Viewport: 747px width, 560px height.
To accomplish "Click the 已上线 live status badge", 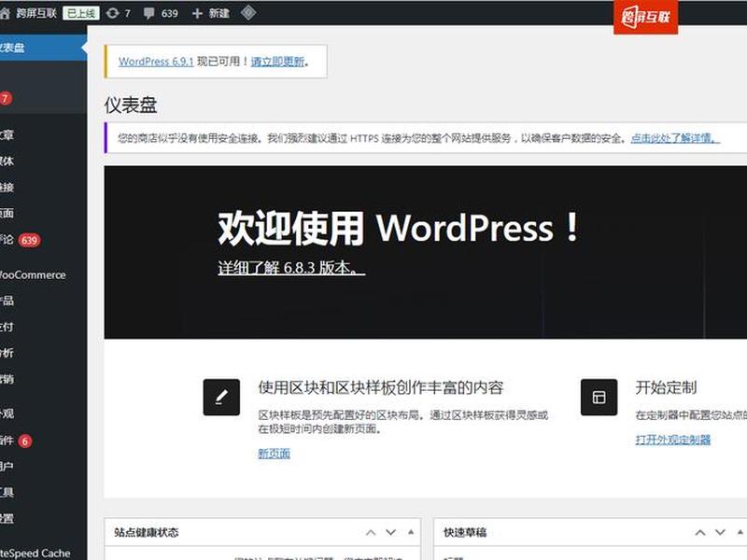I will (81, 13).
